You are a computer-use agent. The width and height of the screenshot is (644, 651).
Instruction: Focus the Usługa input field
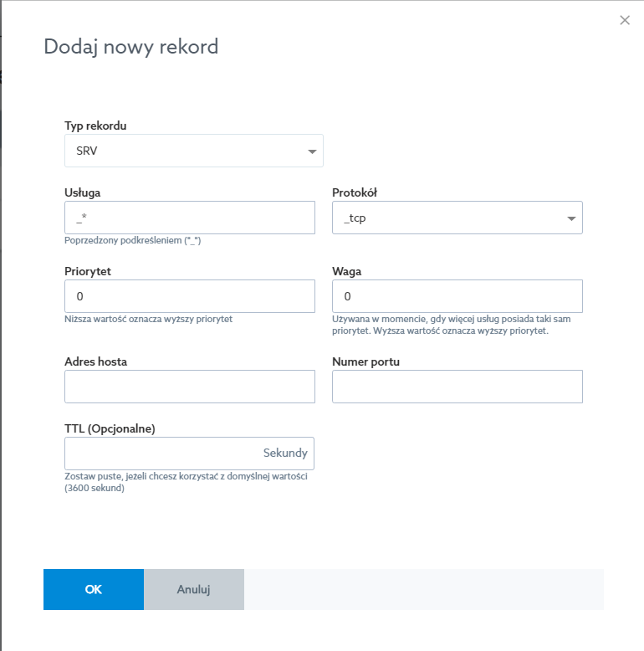click(189, 218)
